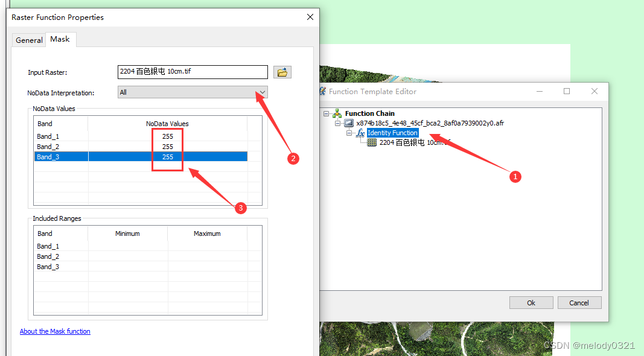Click the Input Raster text field
This screenshot has height=356, width=644.
click(193, 72)
